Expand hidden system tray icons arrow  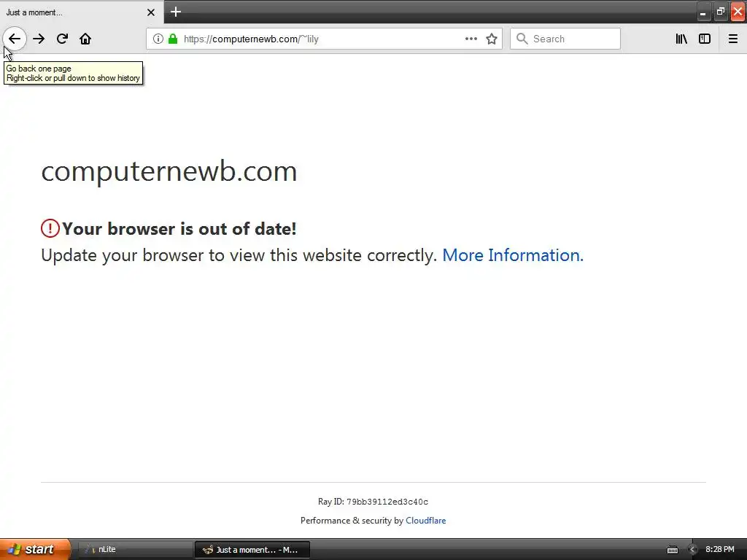(692, 550)
